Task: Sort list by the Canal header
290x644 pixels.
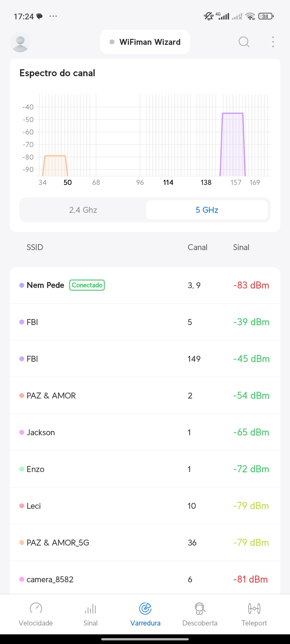Action: (197, 247)
